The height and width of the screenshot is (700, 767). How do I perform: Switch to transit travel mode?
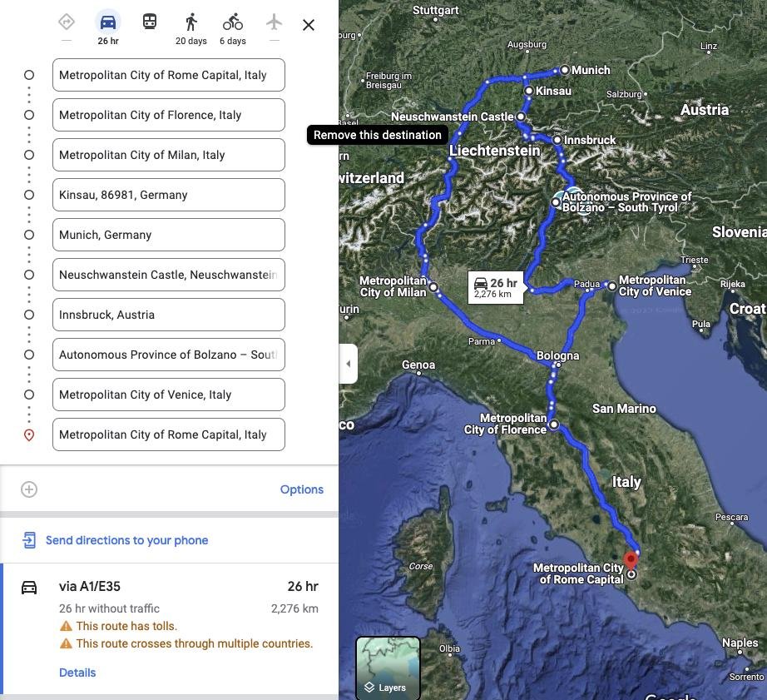click(x=150, y=22)
